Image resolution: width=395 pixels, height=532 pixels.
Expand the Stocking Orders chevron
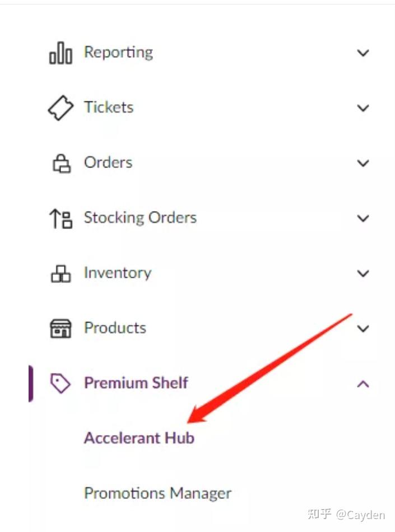pos(363,218)
